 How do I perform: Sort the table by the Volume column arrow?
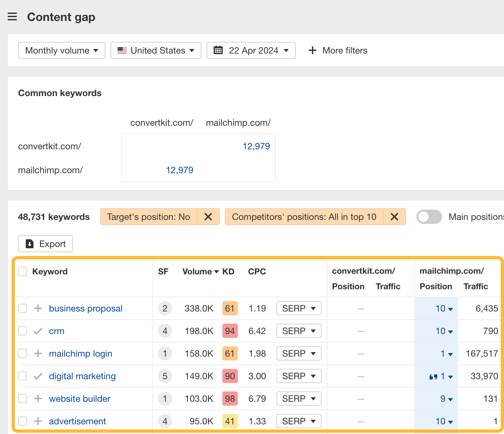click(216, 271)
